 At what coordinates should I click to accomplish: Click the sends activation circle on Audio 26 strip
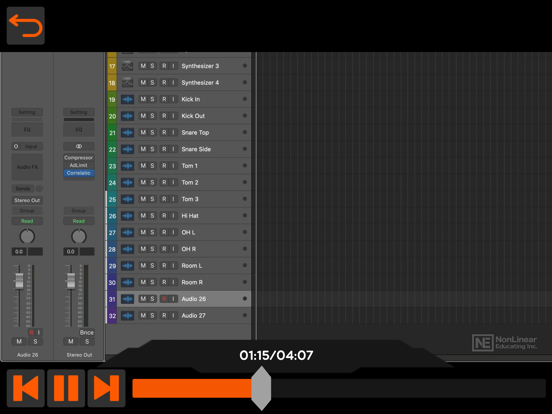click(x=39, y=189)
